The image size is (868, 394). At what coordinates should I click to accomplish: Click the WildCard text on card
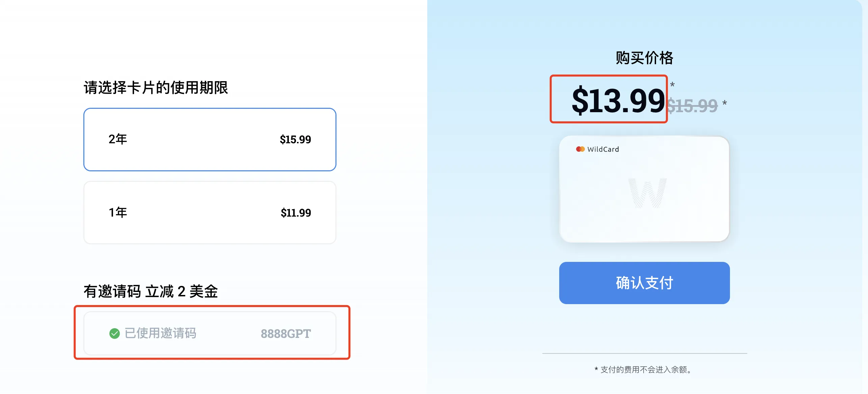[603, 149]
